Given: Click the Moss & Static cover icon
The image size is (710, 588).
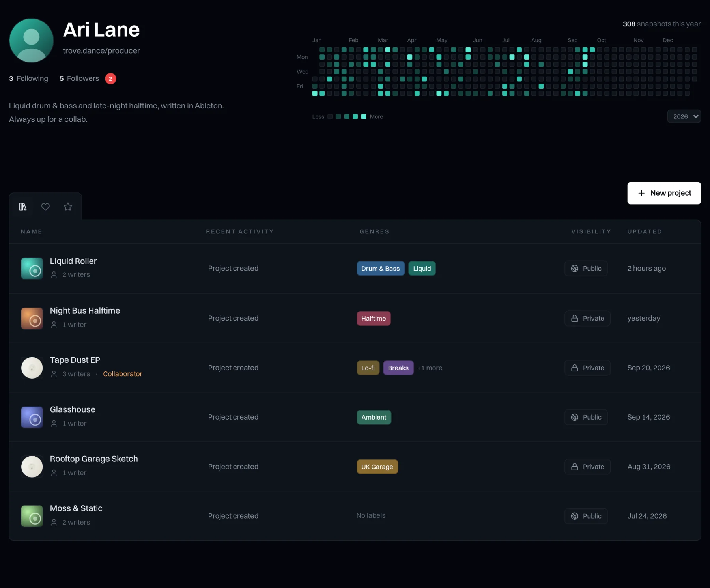Looking at the screenshot, I should click(32, 516).
